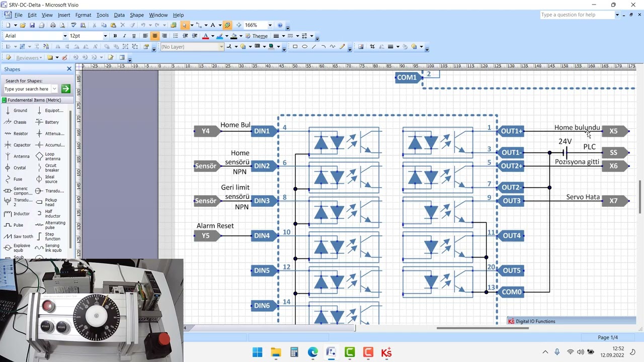
Task: Click the Undo arrow icon
Action: (143, 25)
